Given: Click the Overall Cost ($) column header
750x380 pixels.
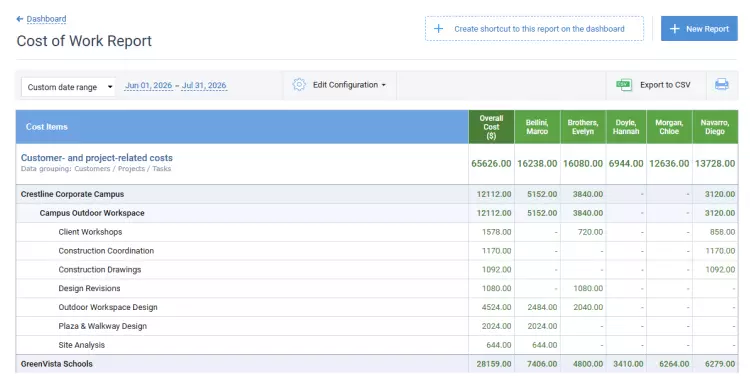Looking at the screenshot, I should [491, 127].
